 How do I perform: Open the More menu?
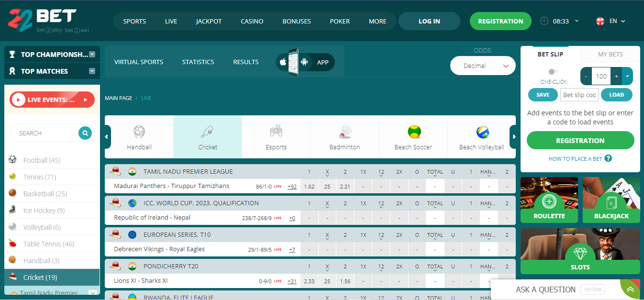(378, 22)
